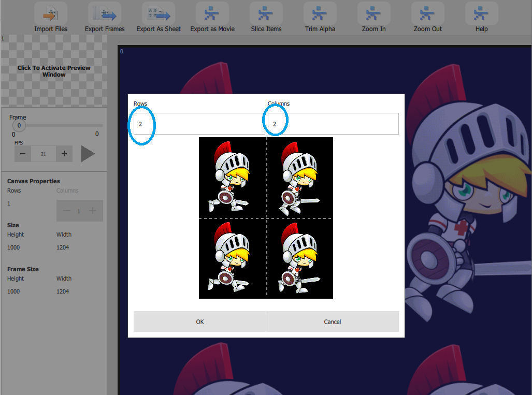Click the Export as Movie icon

[212, 14]
